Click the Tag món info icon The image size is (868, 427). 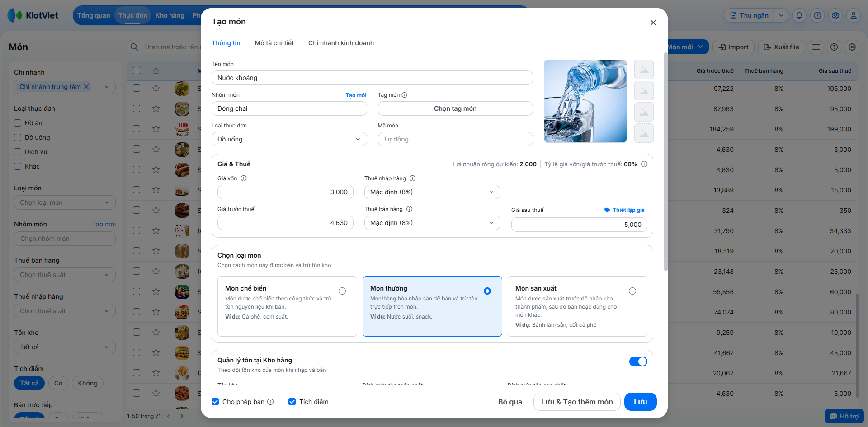coord(405,95)
